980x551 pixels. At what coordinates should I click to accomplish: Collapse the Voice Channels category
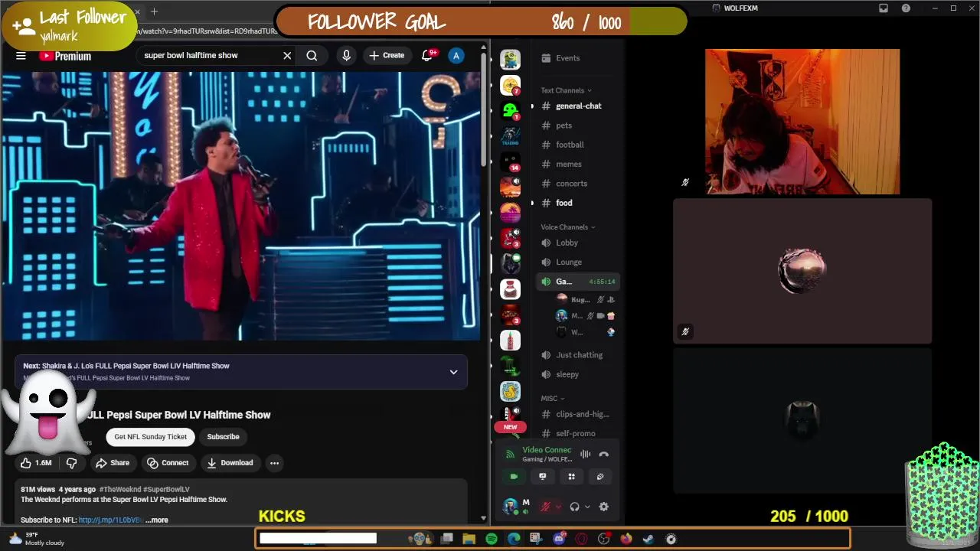point(567,227)
